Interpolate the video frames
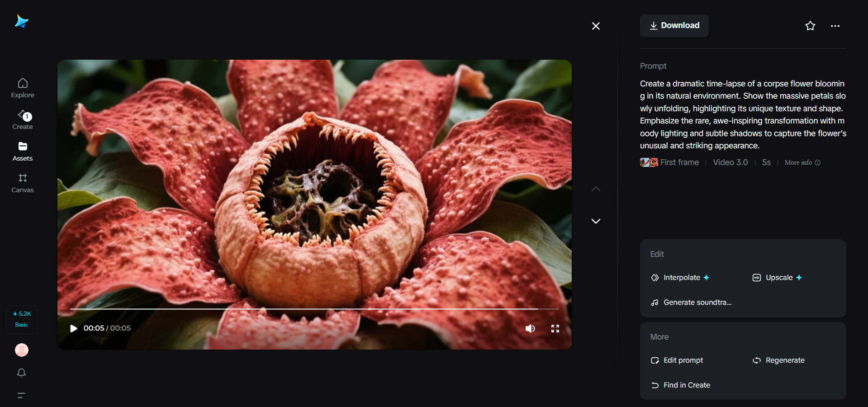The width and height of the screenshot is (868, 407). [680, 278]
